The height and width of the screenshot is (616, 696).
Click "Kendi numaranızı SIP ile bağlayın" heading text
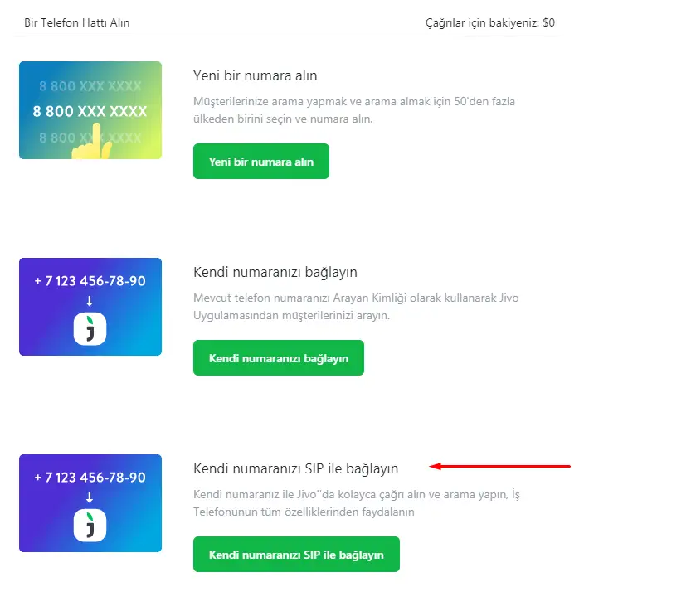[x=296, y=468]
